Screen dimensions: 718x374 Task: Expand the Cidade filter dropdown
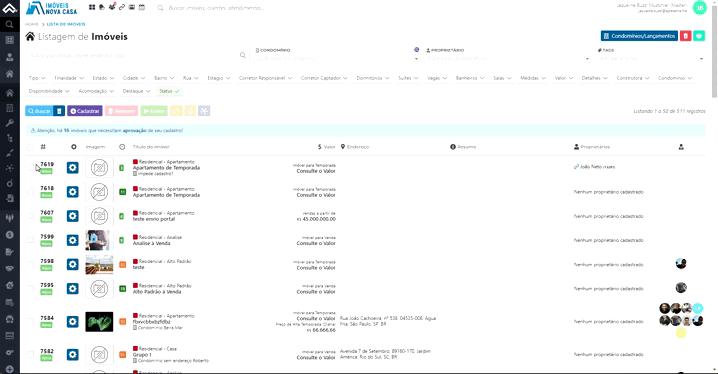[134, 78]
